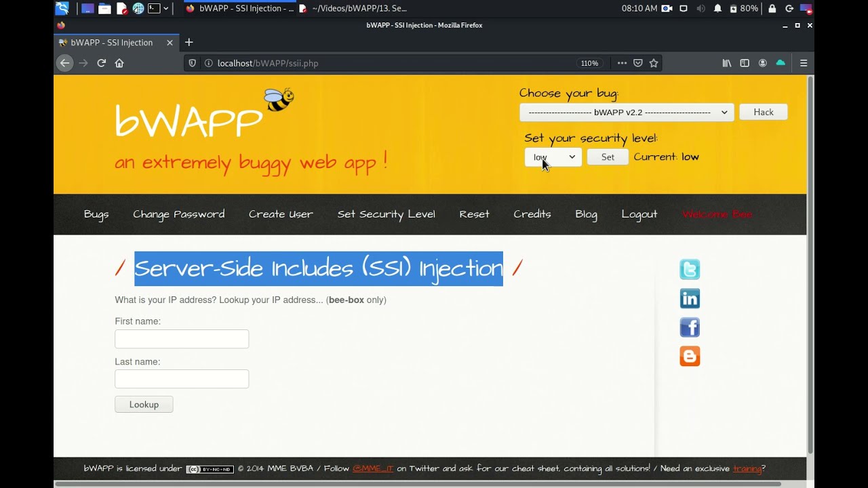Go to the Firefox home page

coord(119,63)
